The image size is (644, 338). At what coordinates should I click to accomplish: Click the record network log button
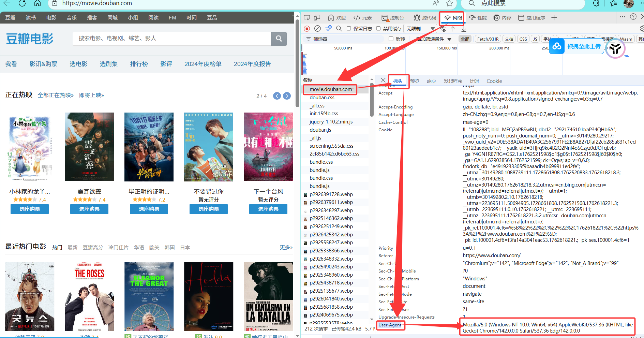tap(307, 29)
